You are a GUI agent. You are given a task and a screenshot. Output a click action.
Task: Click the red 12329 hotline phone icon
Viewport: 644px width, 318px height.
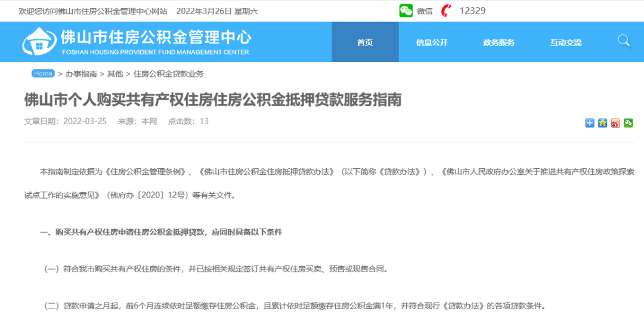tap(445, 11)
